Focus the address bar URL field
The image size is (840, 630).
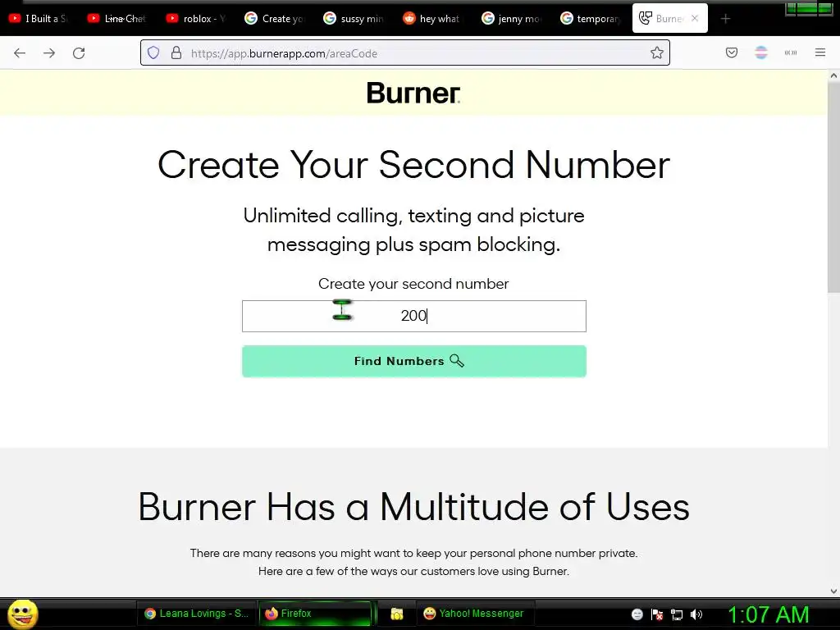(x=405, y=53)
